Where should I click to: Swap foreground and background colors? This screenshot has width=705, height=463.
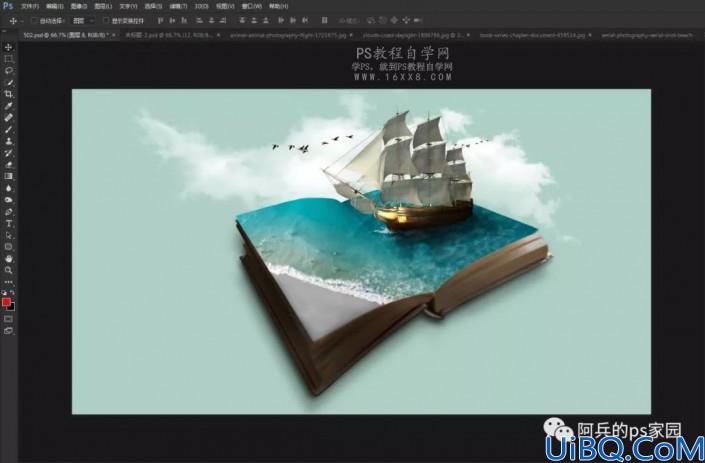[x=12, y=293]
